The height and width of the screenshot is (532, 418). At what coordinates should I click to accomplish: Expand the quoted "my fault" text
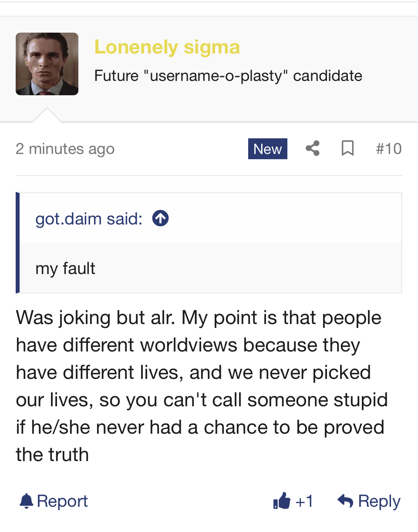pyautogui.click(x=65, y=268)
